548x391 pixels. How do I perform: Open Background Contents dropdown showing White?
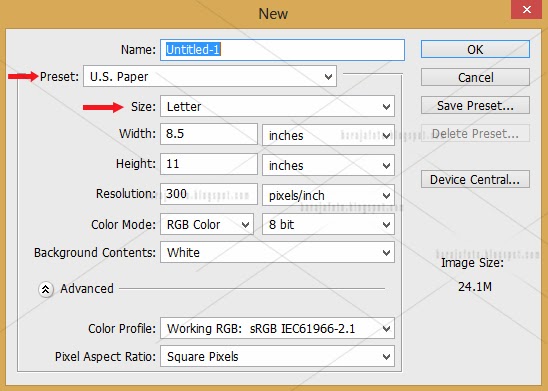(277, 252)
